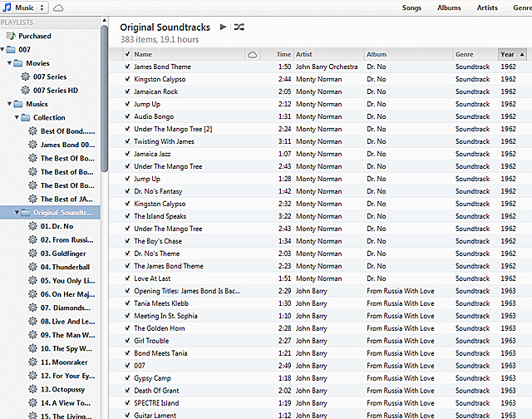This screenshot has height=419, width=532.
Task: Uncheck Dr. No's Fantasy song
Action: [127, 191]
